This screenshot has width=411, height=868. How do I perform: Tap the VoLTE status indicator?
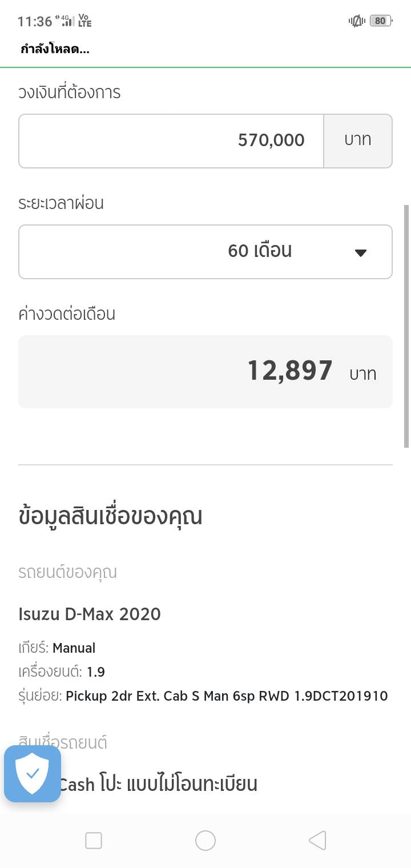tap(84, 21)
